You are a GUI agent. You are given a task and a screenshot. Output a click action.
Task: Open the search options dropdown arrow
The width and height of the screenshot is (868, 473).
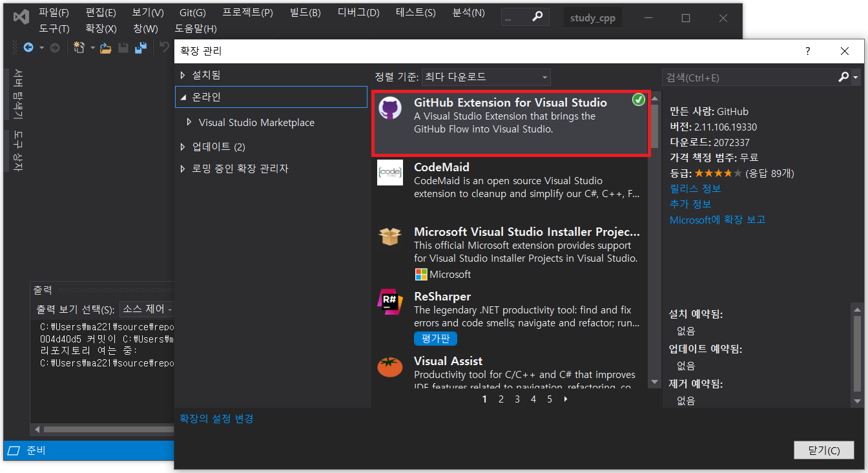tap(856, 77)
